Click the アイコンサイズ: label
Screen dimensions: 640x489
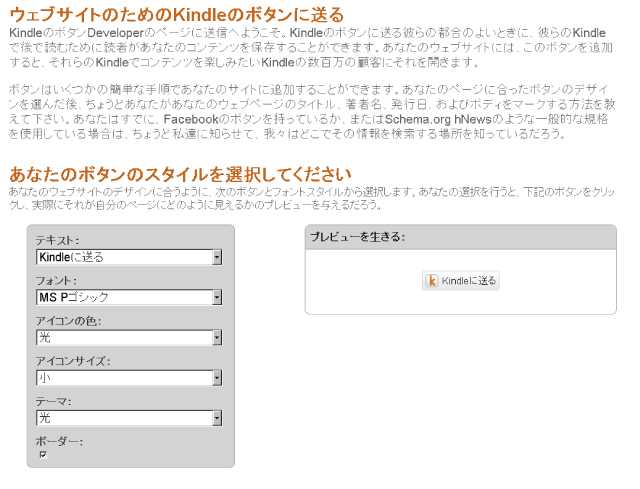point(73,361)
